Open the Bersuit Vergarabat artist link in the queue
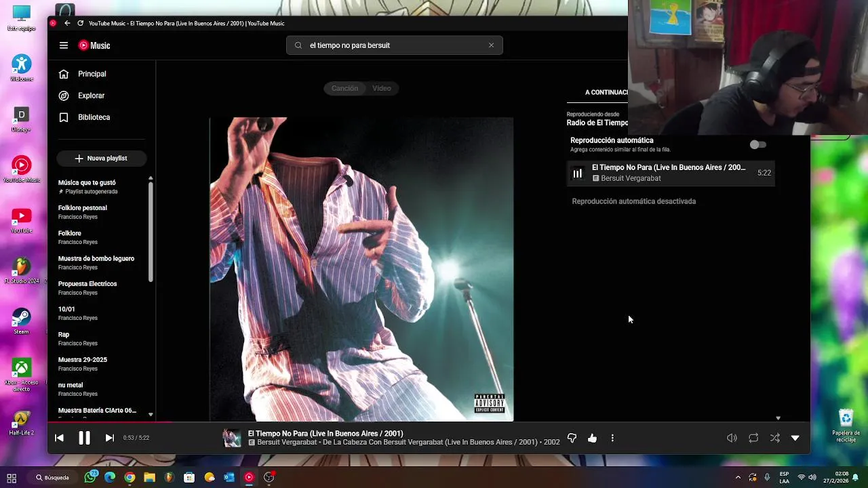 631,178
